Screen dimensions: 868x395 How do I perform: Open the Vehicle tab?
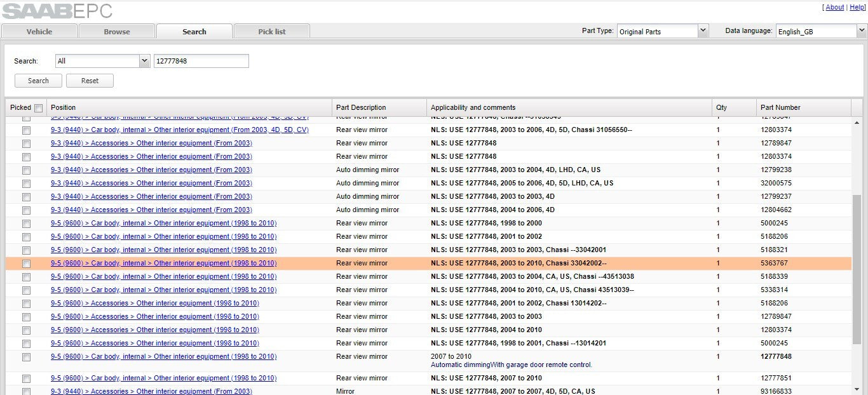point(39,31)
